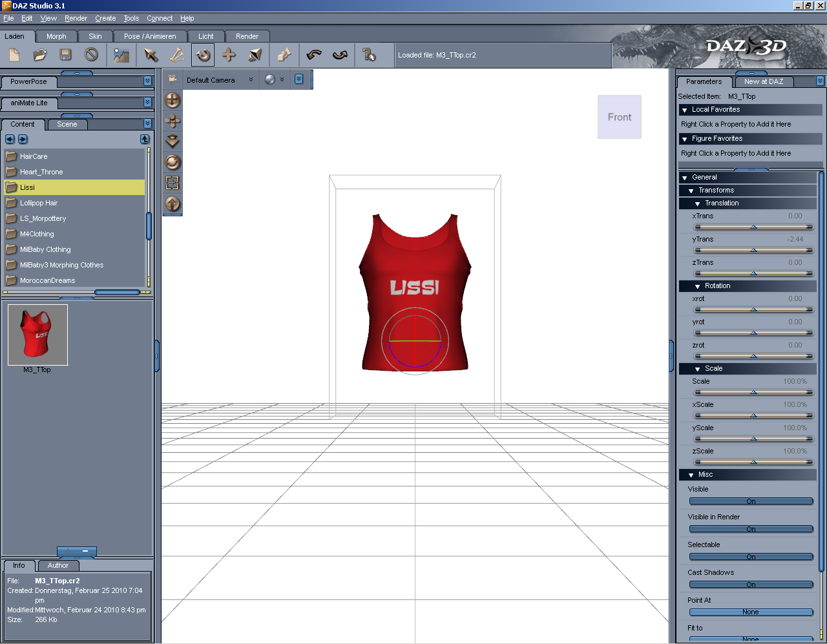Click the reset view circular arrows control
The width and height of the screenshot is (827, 644).
coord(173,162)
